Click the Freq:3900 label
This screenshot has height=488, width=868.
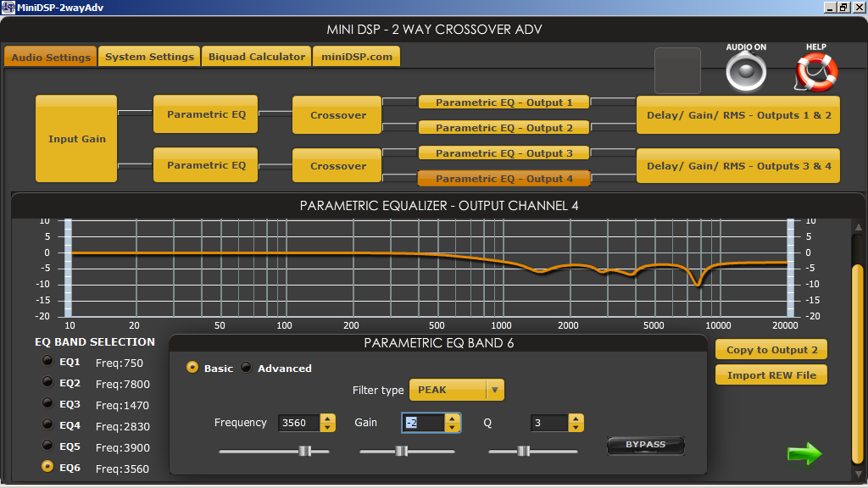point(122,447)
